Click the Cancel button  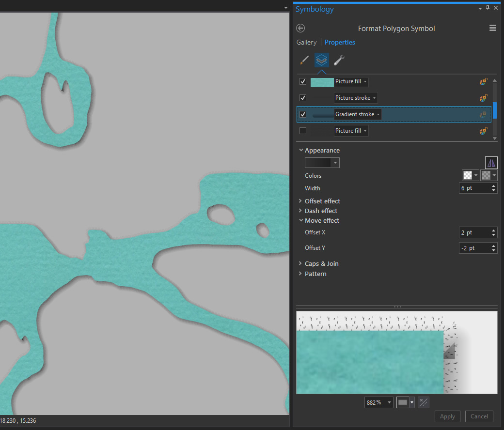[479, 416]
